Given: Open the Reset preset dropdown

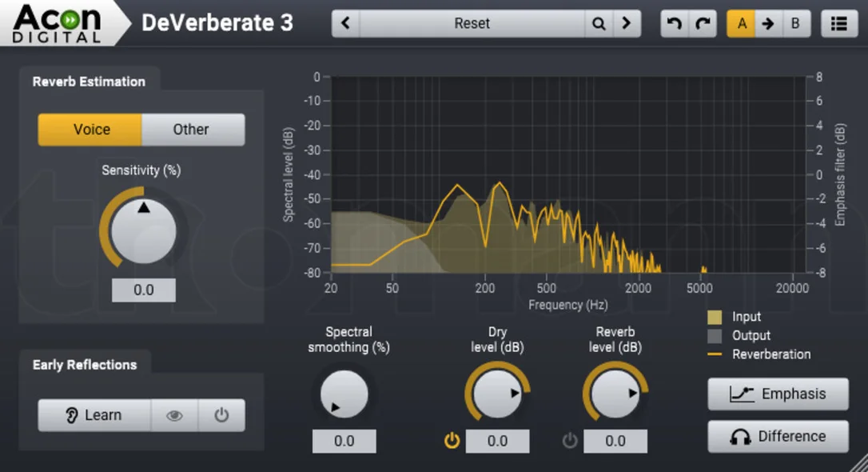Looking at the screenshot, I should [x=472, y=23].
